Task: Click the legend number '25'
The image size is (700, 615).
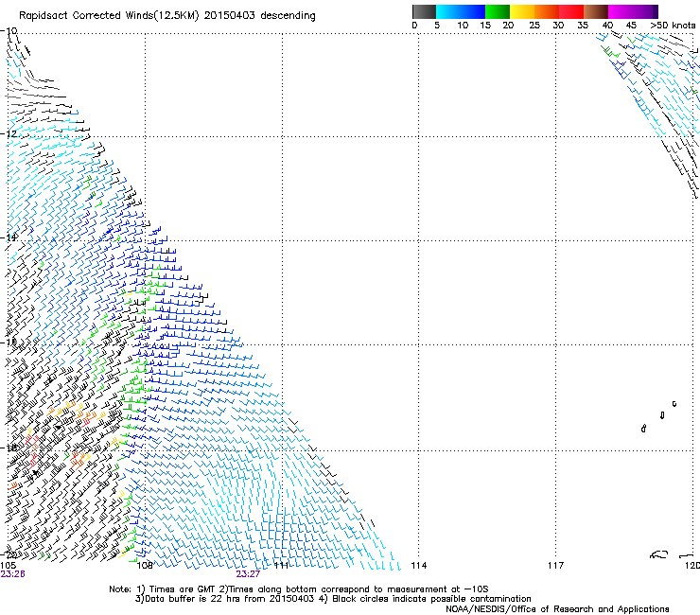Action: (x=534, y=26)
